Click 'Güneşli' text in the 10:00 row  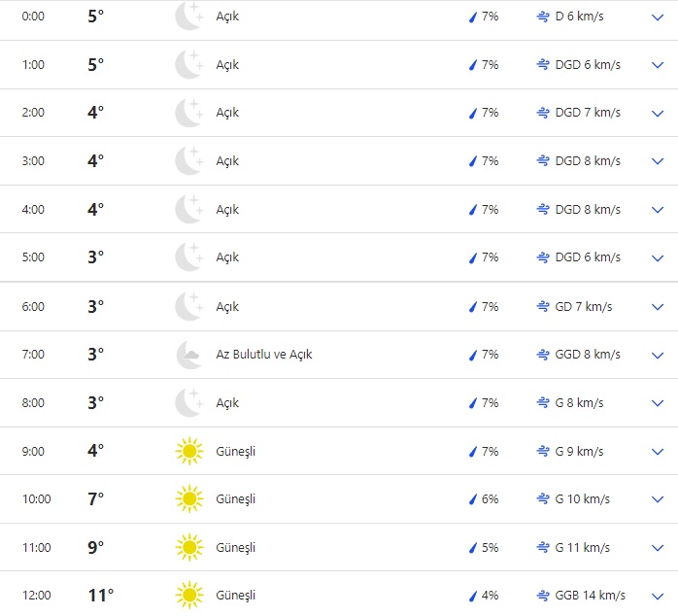(x=236, y=499)
